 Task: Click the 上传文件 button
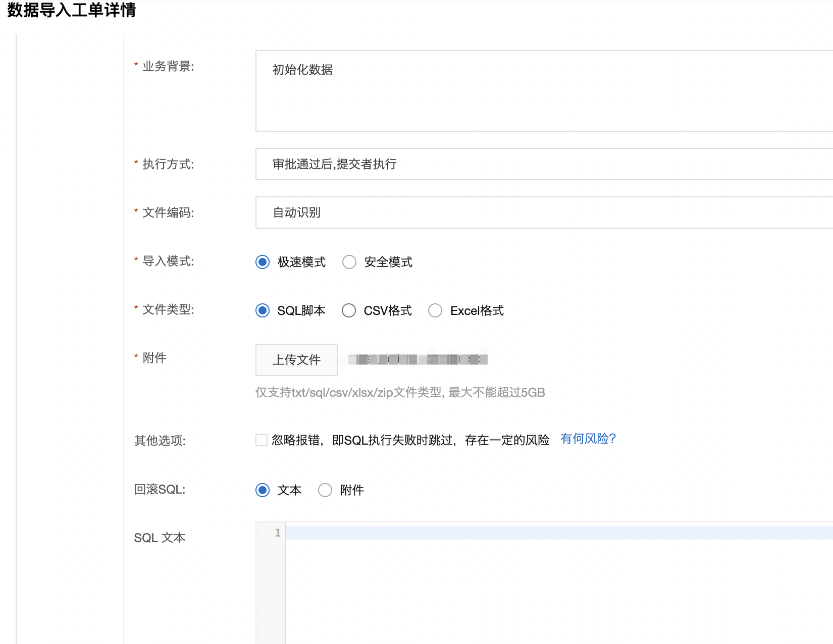pos(297,360)
